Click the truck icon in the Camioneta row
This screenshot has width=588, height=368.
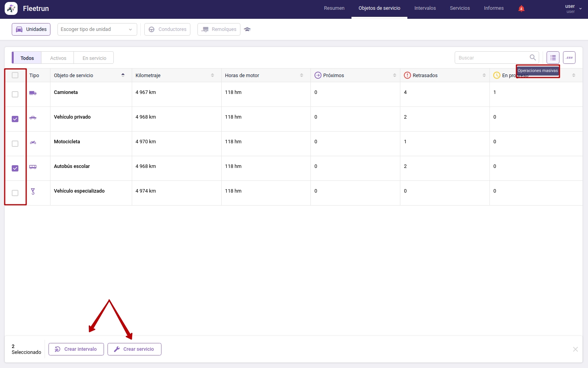33,93
